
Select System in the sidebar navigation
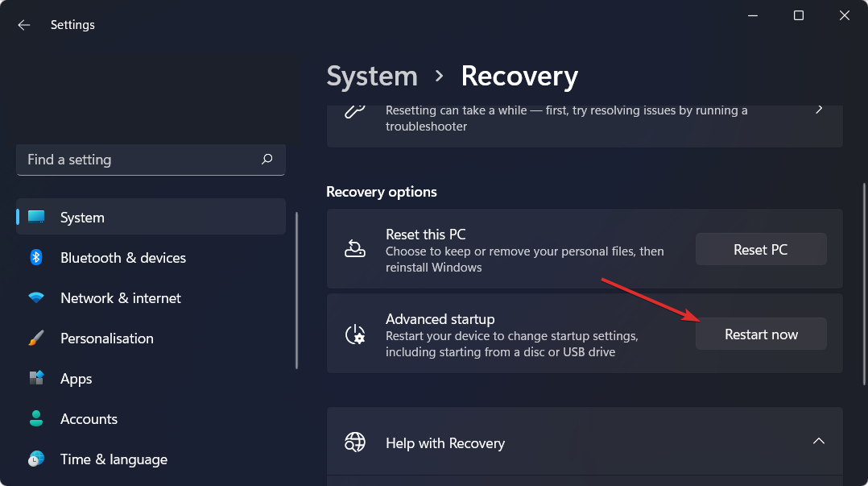pyautogui.click(x=82, y=217)
